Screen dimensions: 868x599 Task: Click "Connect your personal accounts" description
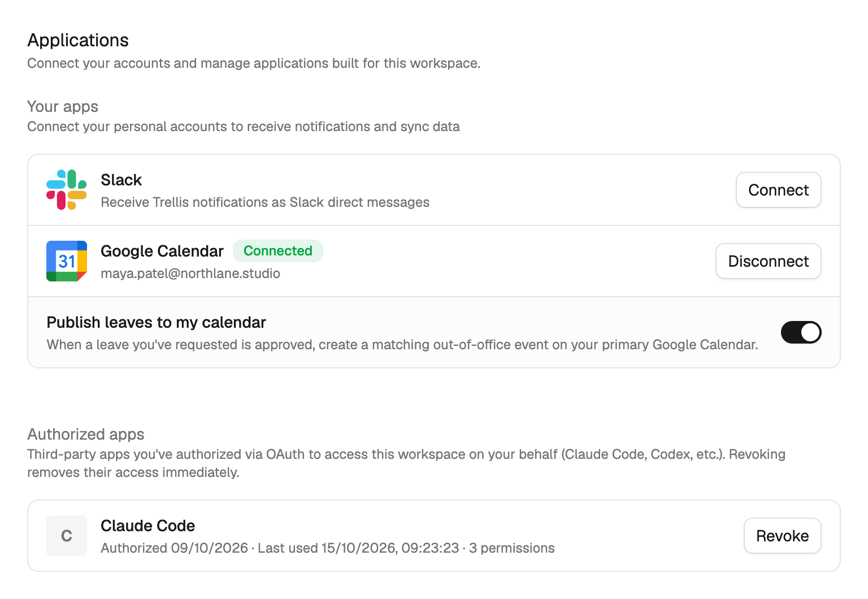(x=244, y=127)
